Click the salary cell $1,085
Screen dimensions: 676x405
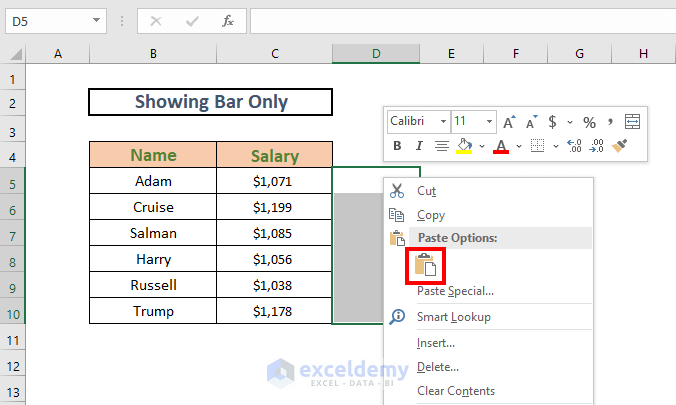(x=275, y=233)
